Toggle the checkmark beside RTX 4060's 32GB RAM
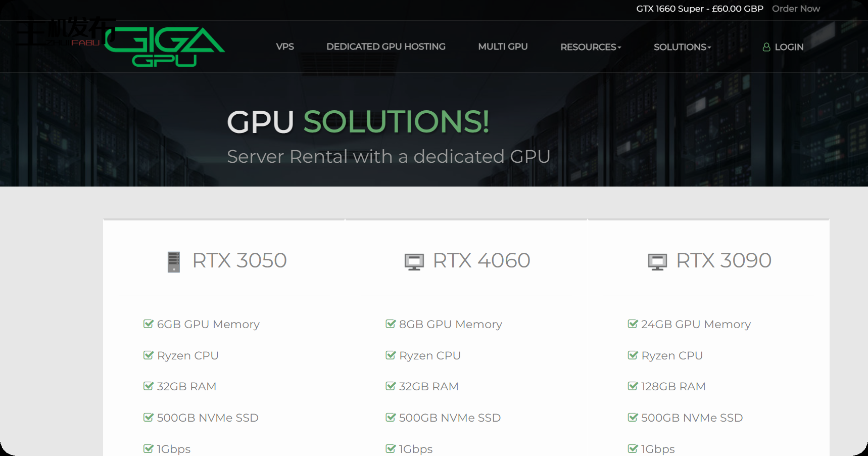The image size is (868, 456). coord(390,386)
